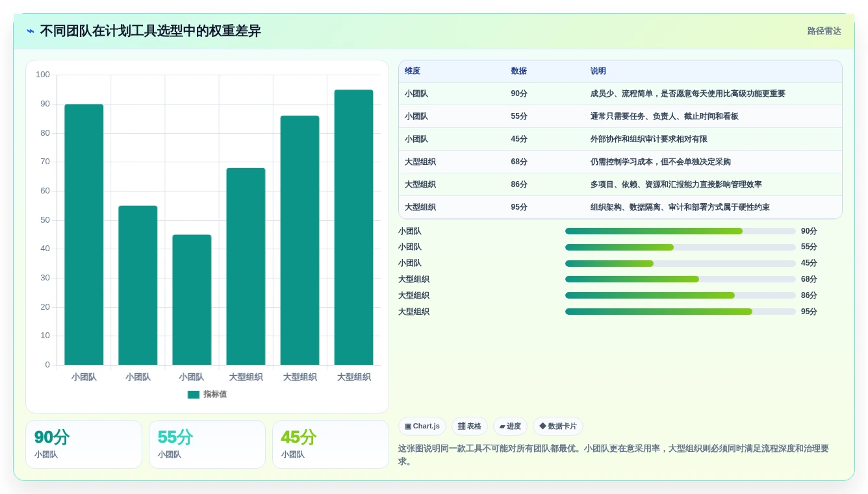
Task: Click the 0 label on the chart y-axis
Action: (x=47, y=365)
